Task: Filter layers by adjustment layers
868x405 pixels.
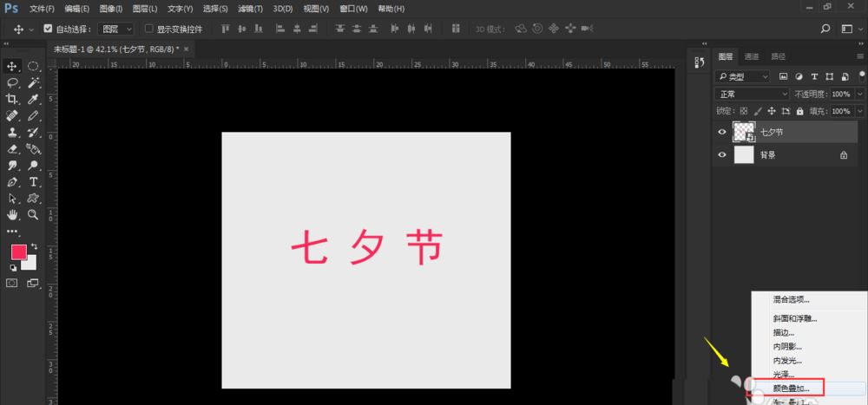Action: click(x=799, y=76)
